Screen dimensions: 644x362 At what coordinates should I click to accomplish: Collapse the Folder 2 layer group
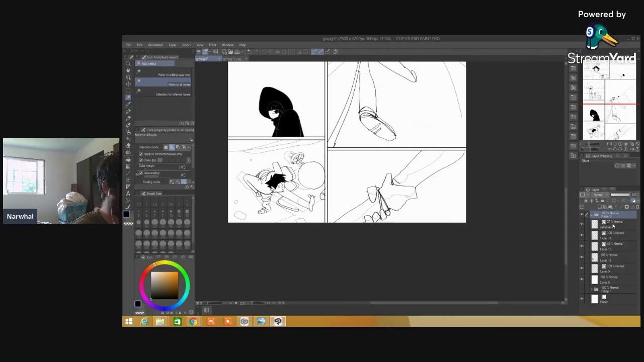pos(592,215)
